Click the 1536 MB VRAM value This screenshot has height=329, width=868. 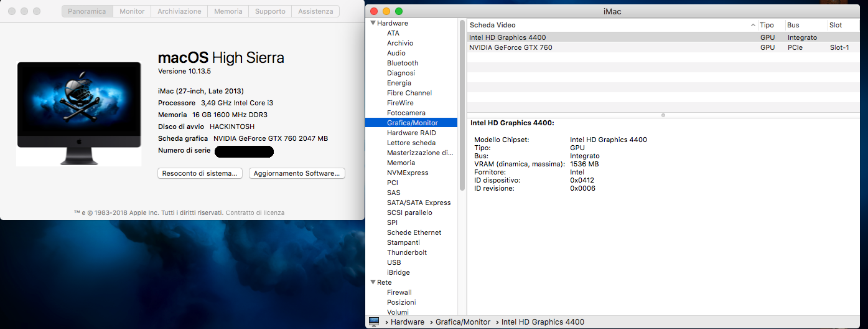pos(584,164)
